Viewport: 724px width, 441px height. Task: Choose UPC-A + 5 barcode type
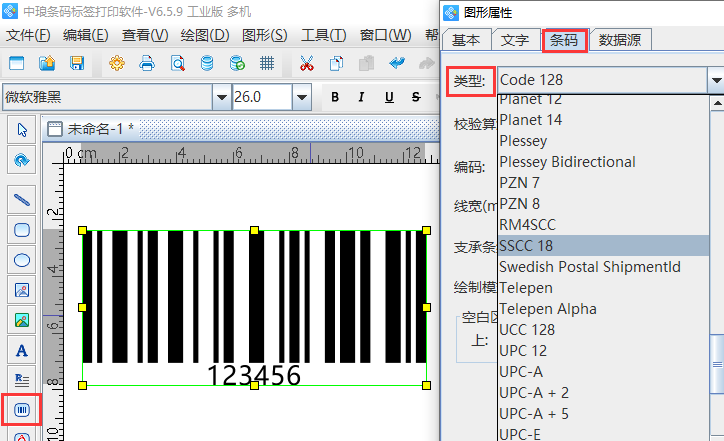[x=603, y=414]
